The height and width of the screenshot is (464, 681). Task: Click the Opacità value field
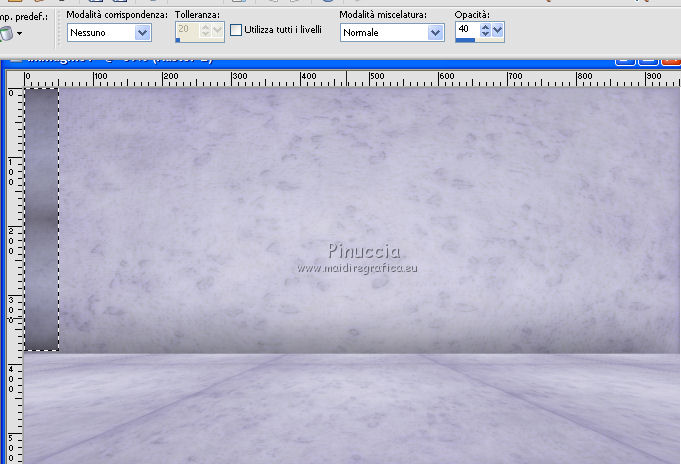pyautogui.click(x=465, y=30)
